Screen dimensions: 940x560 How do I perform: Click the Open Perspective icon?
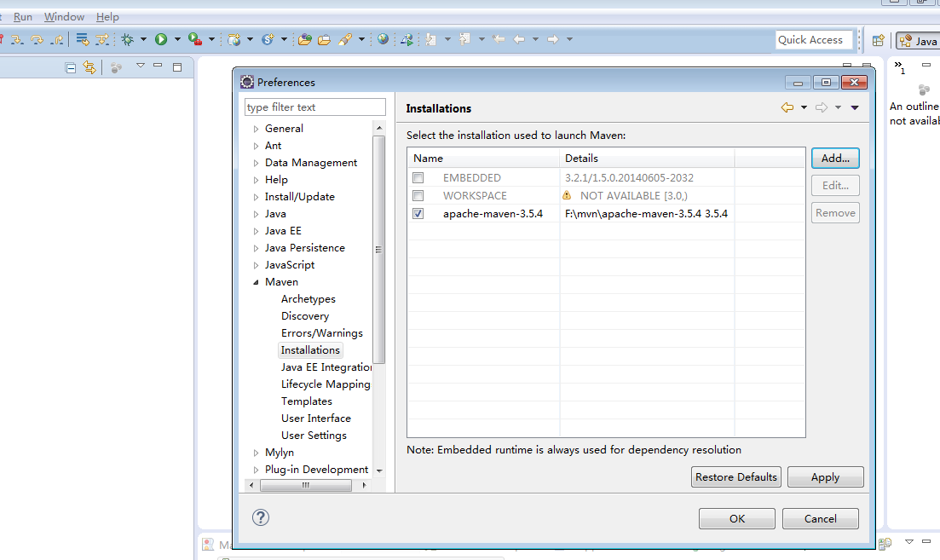click(878, 40)
